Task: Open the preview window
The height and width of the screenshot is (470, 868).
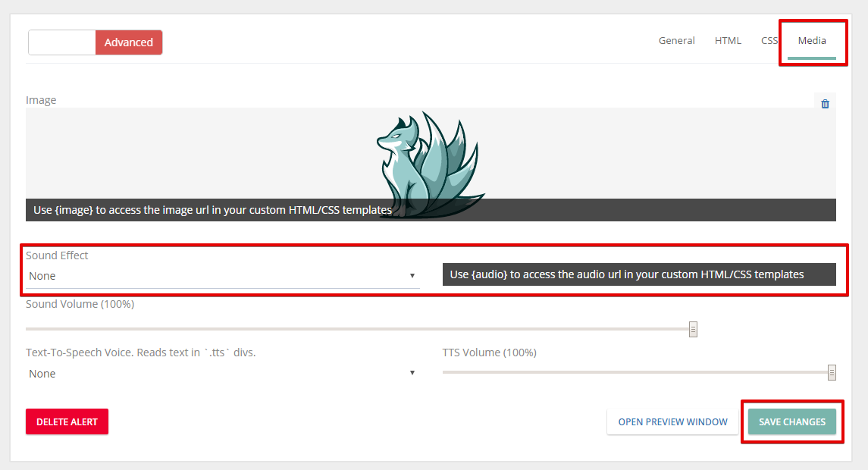Action: coord(672,421)
